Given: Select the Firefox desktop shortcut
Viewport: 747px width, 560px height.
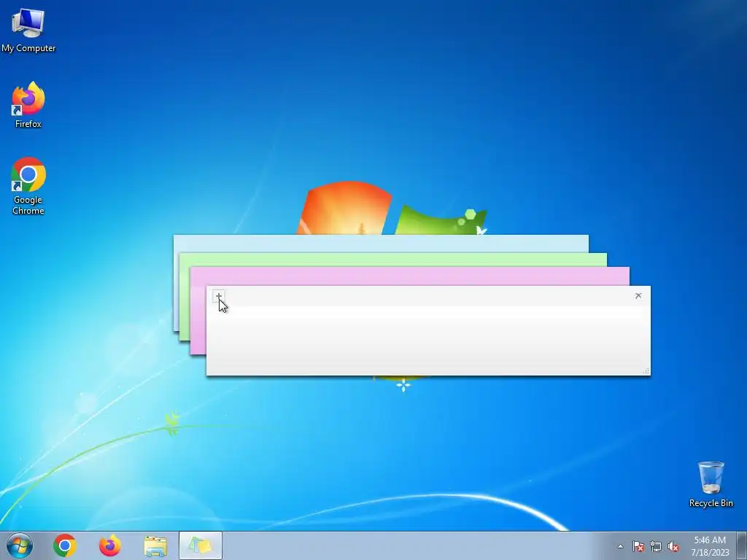Looking at the screenshot, I should click(x=28, y=105).
